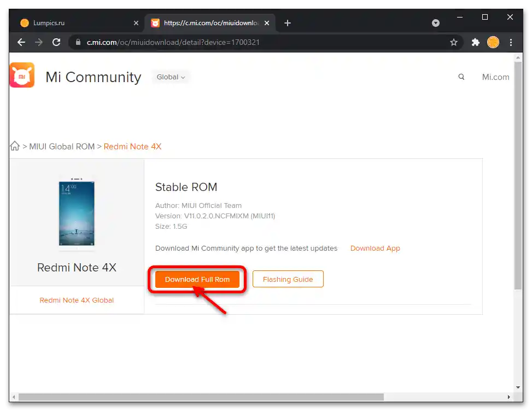The width and height of the screenshot is (532, 411).
Task: Click the horizontal scrollbar left arrow
Action: pyautogui.click(x=14, y=397)
